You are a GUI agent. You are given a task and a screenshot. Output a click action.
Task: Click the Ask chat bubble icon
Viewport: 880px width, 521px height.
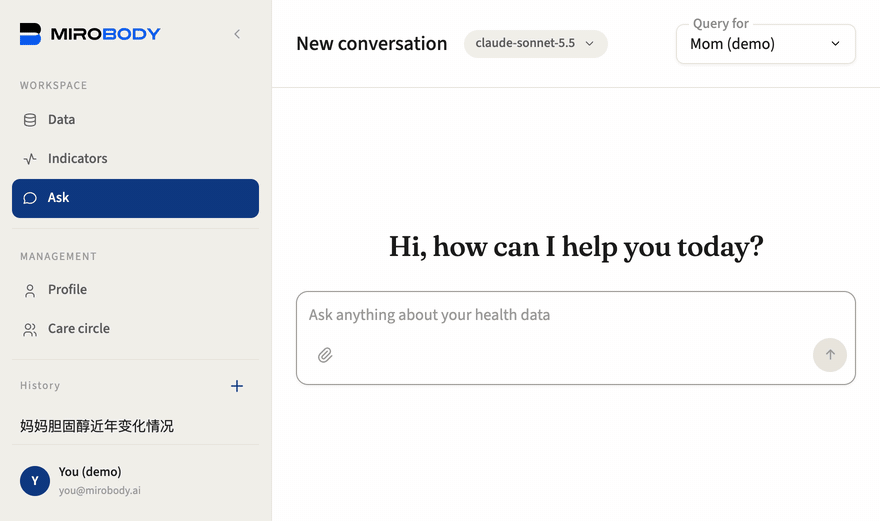(x=30, y=198)
